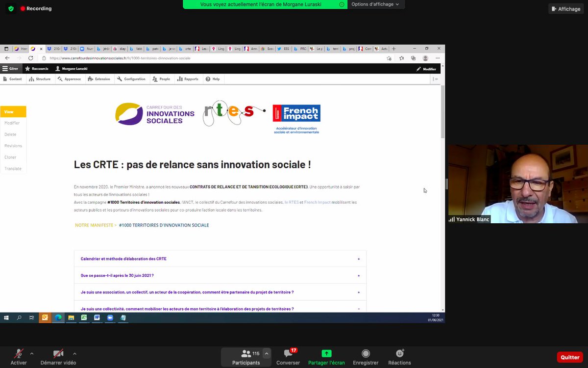588x368 pixels.
Task: Add page to favorites with star-plus icon
Action: click(389, 58)
